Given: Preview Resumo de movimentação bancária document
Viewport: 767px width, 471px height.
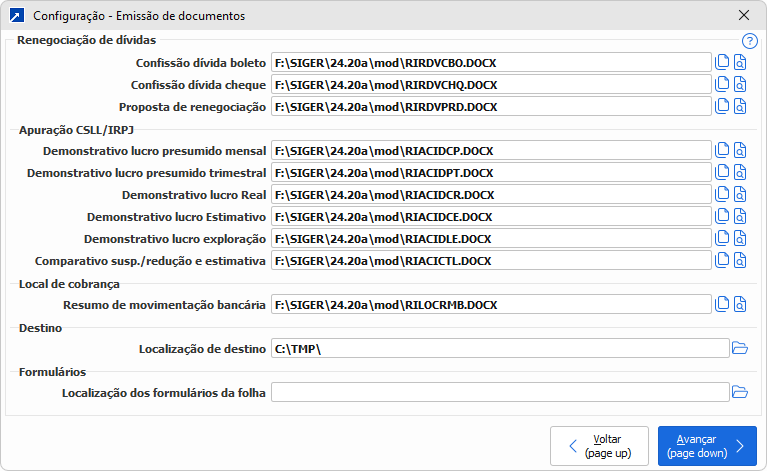Looking at the screenshot, I should 740,304.
